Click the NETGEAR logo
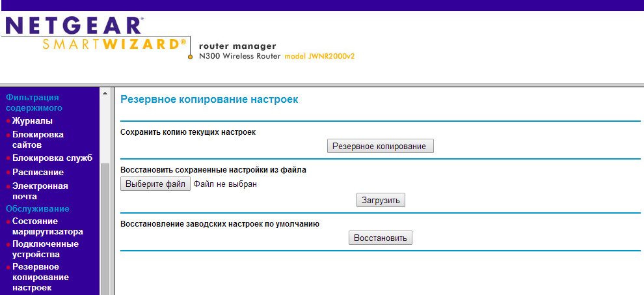644x295 pixels. [74, 25]
